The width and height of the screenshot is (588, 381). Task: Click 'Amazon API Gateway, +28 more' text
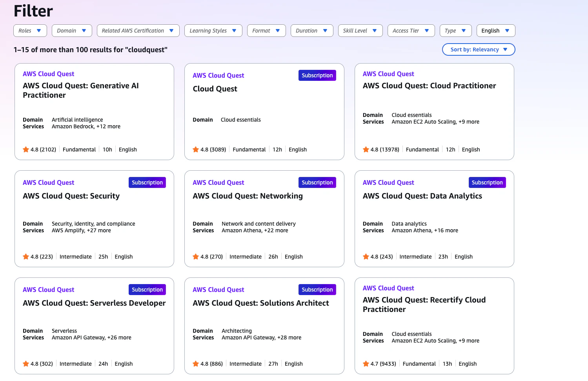[262, 337]
